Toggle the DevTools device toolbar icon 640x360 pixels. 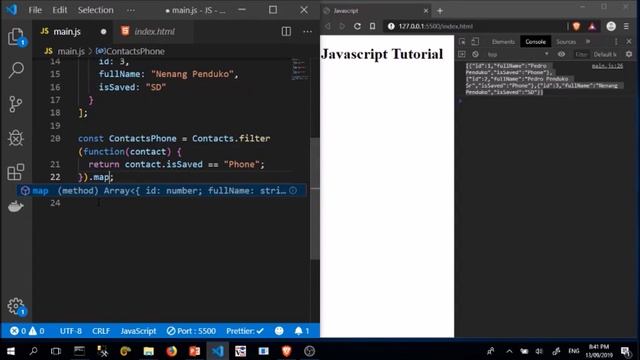point(475,42)
